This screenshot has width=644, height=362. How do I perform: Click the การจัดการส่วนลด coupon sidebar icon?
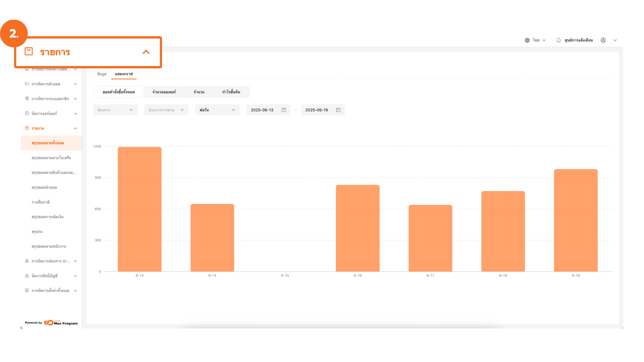tap(27, 84)
